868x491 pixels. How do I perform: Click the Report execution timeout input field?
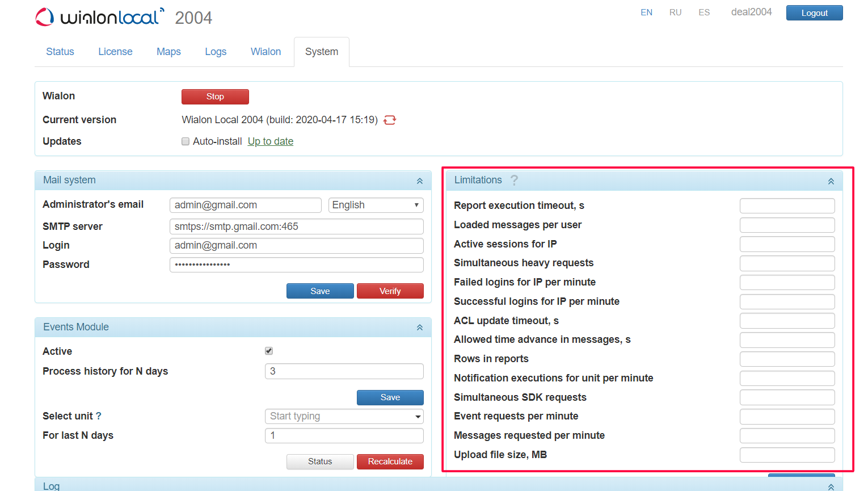pyautogui.click(x=787, y=205)
